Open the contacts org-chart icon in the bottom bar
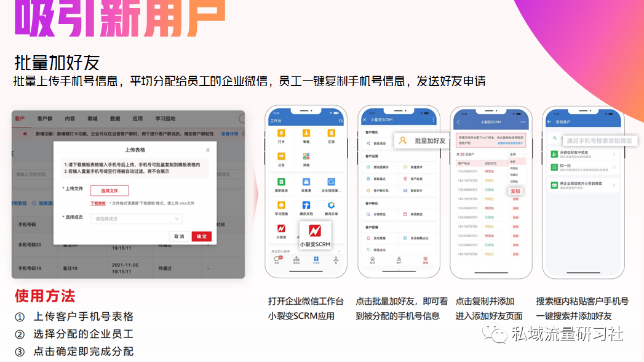Screen dimensions: 644x362 [x=296, y=259]
